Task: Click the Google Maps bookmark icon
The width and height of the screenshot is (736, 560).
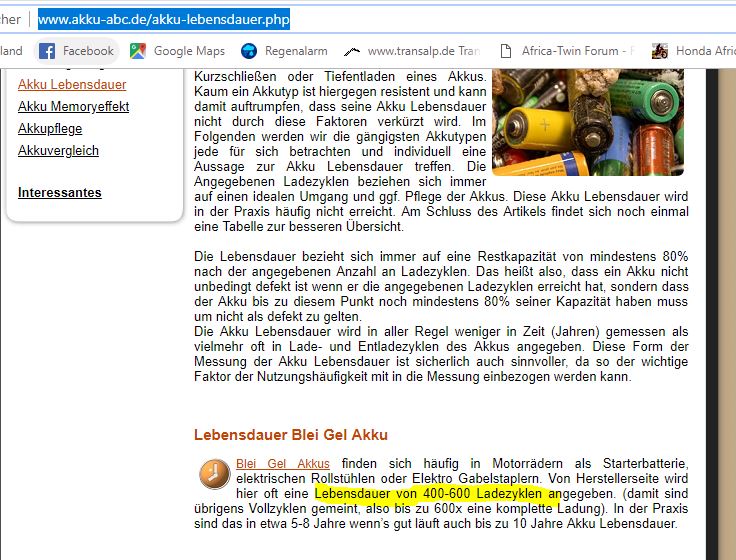Action: pos(138,51)
